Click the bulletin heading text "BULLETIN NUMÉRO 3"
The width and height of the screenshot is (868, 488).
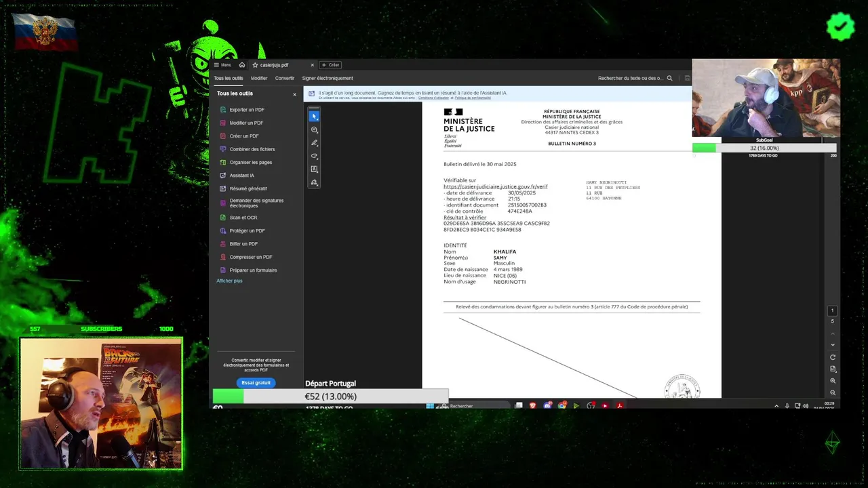click(572, 144)
